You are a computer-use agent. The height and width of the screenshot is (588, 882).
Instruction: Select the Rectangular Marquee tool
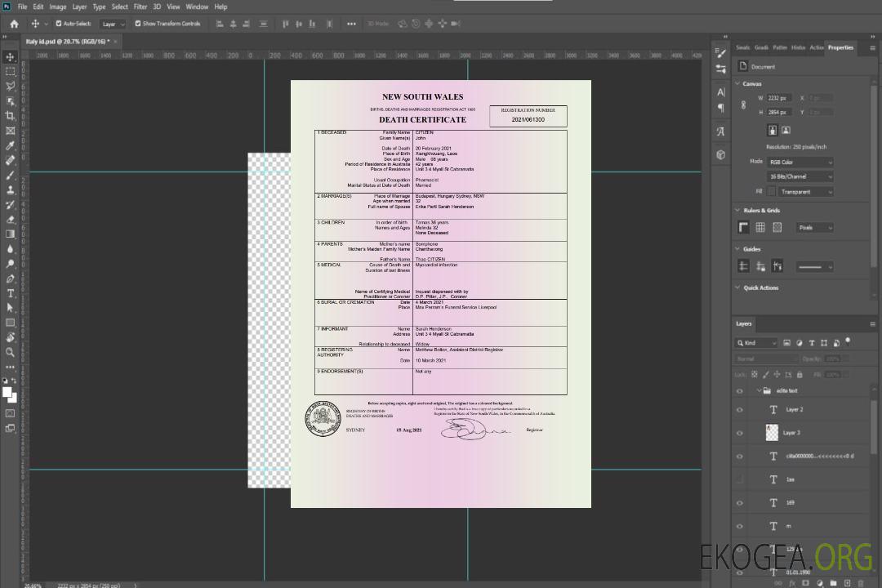(10, 72)
